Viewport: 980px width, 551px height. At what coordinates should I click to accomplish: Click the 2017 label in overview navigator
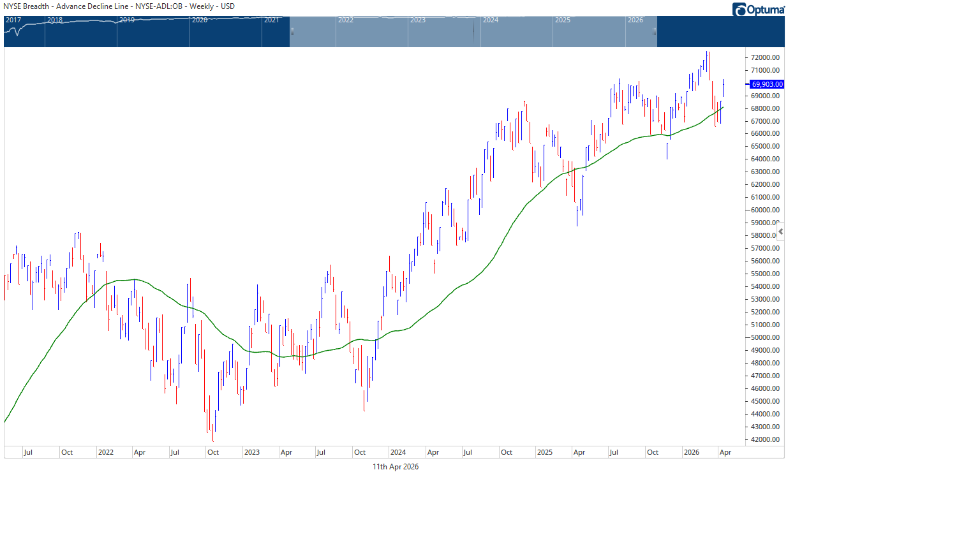[x=13, y=20]
